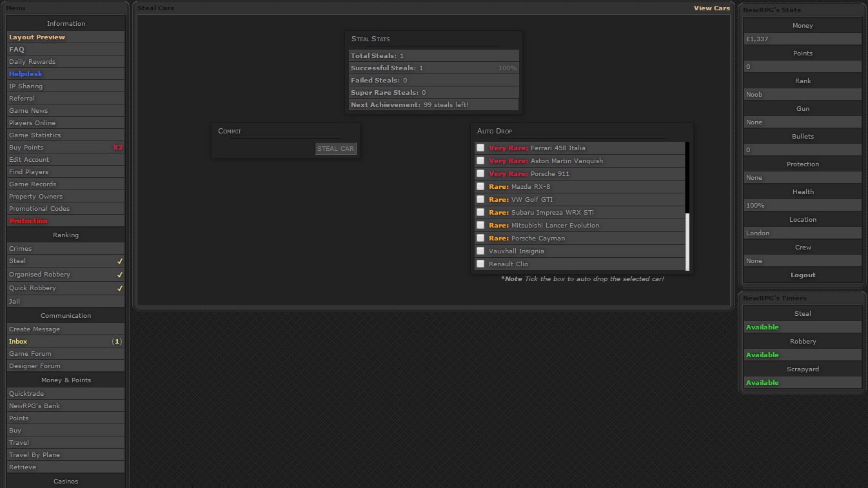Click the red Protection menu link
The width and height of the screenshot is (868, 488).
65,221
